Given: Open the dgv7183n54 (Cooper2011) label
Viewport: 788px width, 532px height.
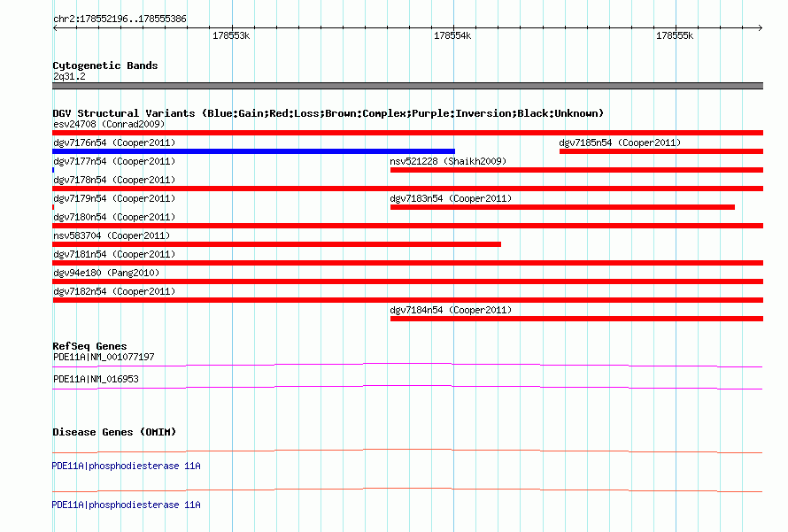Looking at the screenshot, I should pos(451,198).
